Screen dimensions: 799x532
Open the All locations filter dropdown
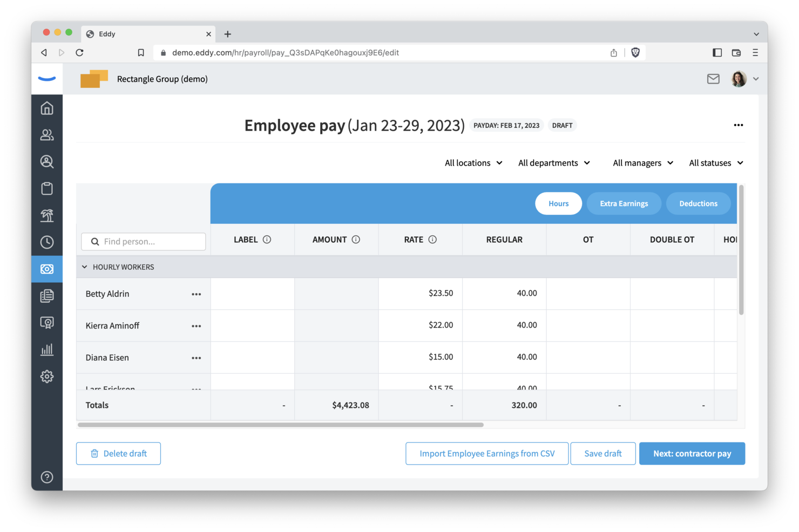[x=473, y=163]
